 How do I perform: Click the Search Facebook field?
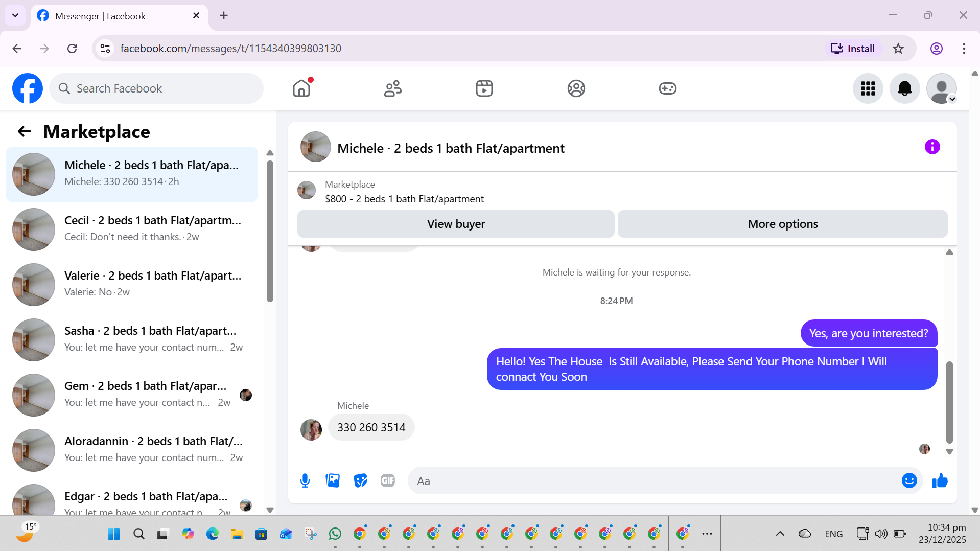tap(156, 88)
